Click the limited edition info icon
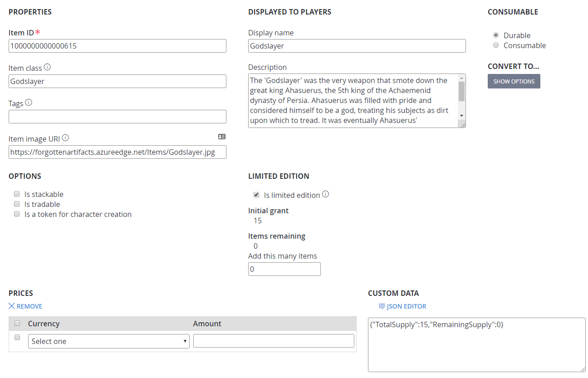This screenshot has height=378, width=588. pyautogui.click(x=325, y=194)
